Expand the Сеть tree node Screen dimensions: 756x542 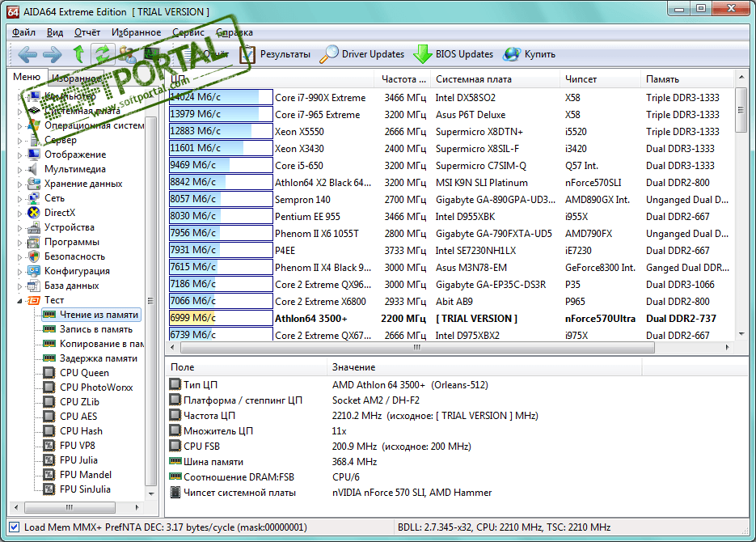(x=19, y=199)
